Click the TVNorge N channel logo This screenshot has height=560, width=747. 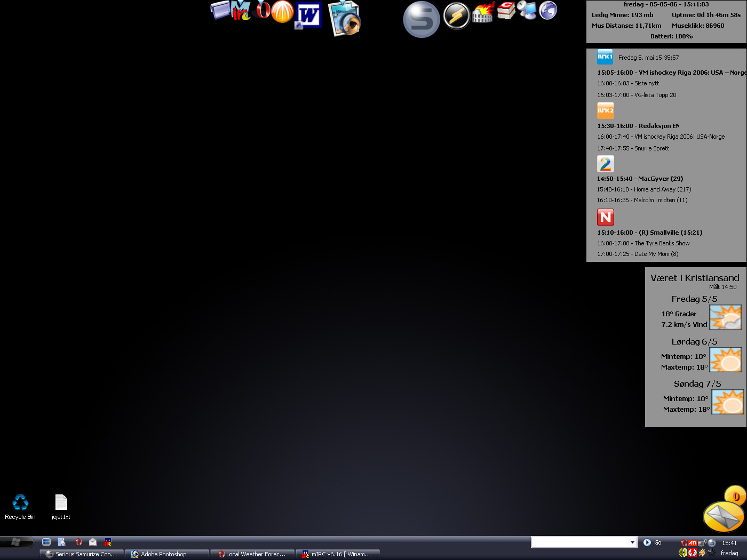606,217
